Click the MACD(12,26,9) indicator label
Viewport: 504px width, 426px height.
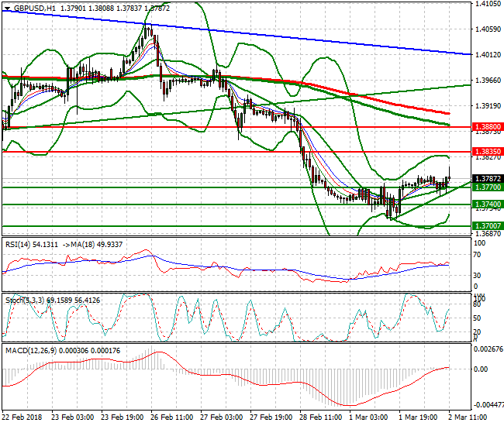(63, 351)
